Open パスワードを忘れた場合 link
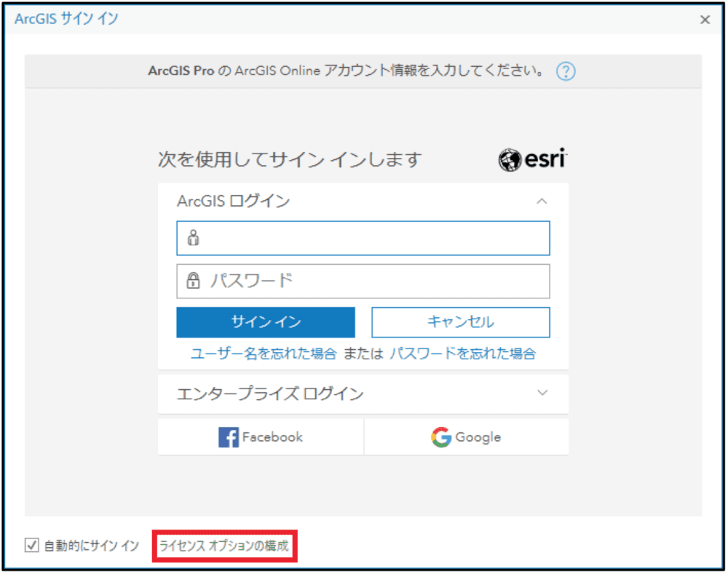This screenshot has height=574, width=728. coord(462,354)
